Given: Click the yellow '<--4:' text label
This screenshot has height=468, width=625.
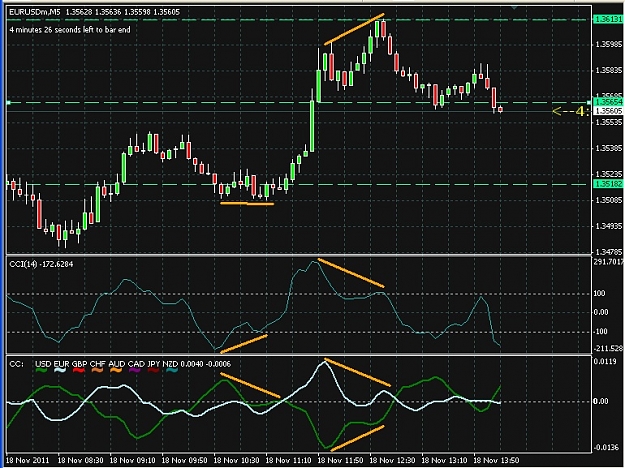Looking at the screenshot, I should (x=571, y=111).
